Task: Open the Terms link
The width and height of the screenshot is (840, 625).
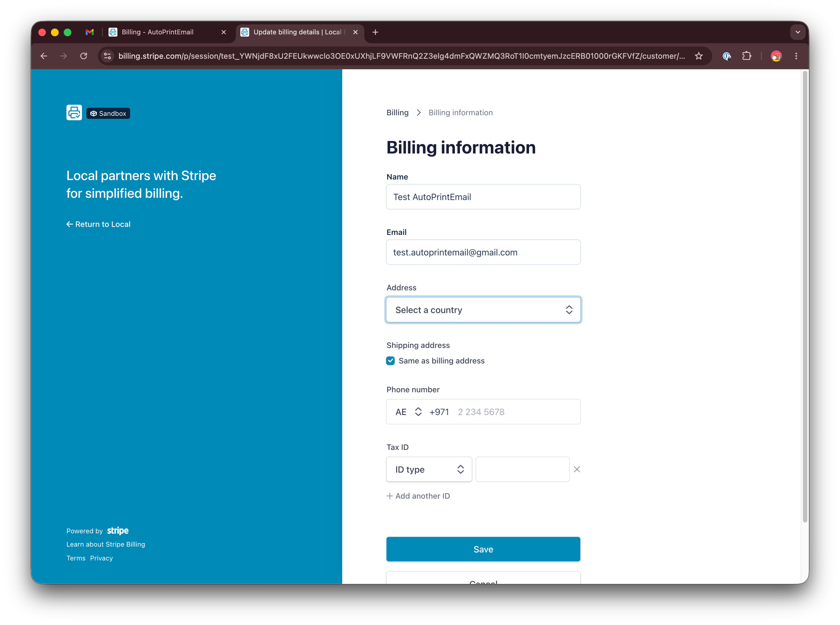Action: pyautogui.click(x=76, y=559)
